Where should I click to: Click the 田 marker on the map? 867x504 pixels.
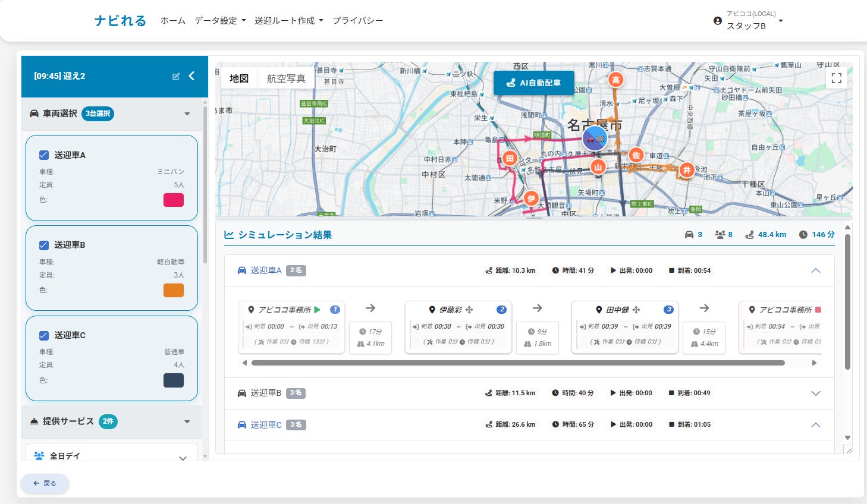pyautogui.click(x=510, y=158)
